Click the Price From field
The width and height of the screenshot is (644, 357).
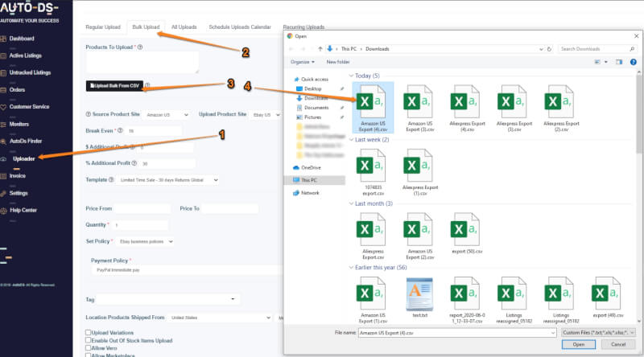coord(142,208)
